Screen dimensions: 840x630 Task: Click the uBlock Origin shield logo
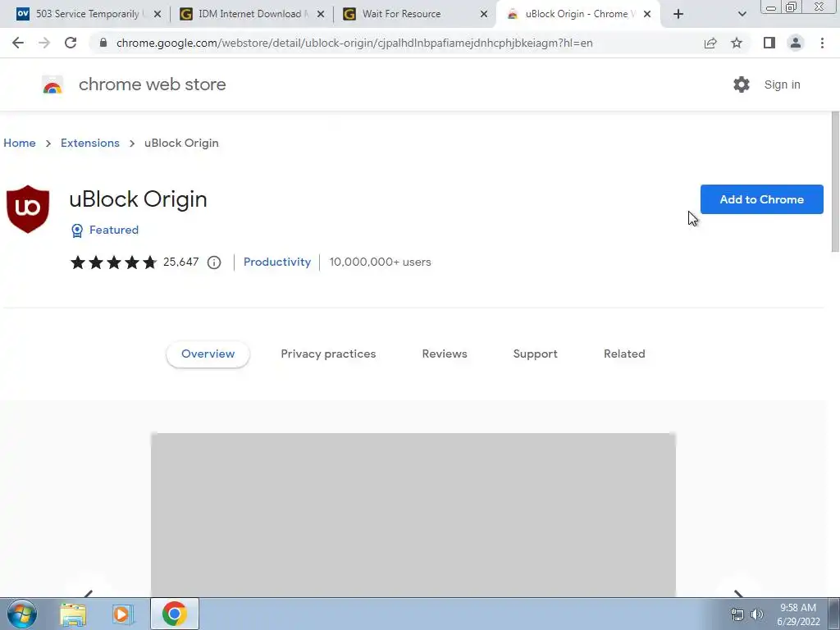(x=28, y=209)
